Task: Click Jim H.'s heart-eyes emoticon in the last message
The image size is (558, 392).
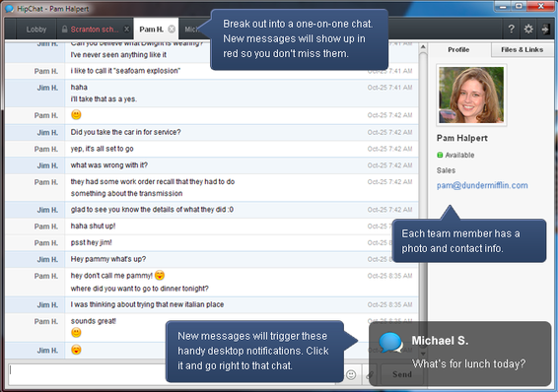Action: 76,350
